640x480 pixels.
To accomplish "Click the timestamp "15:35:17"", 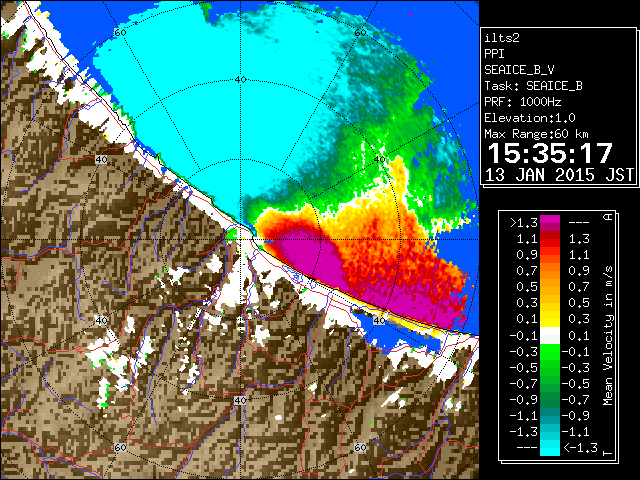I will point(550,153).
